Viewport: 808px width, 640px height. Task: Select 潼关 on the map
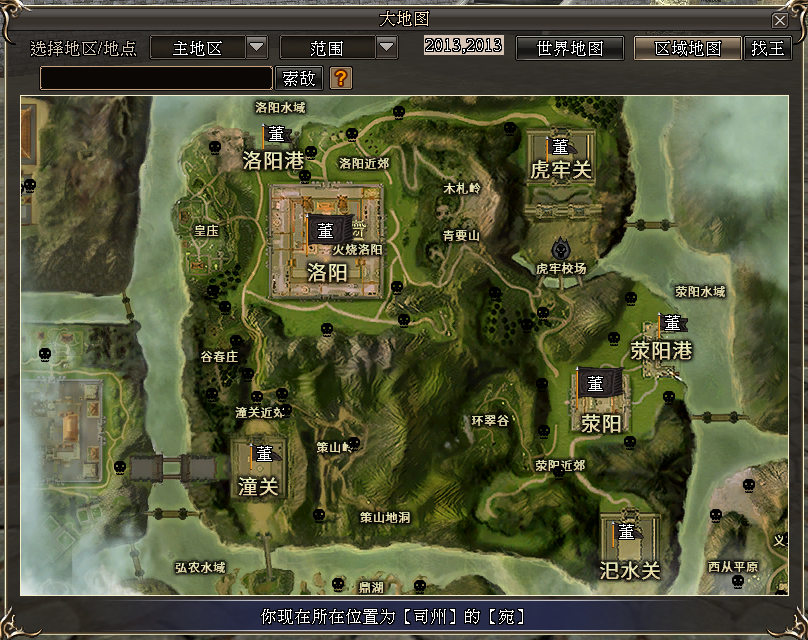coord(258,486)
